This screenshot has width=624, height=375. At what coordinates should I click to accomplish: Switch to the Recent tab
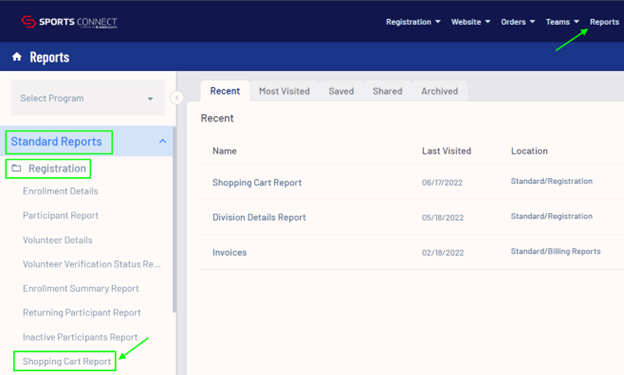click(x=225, y=91)
